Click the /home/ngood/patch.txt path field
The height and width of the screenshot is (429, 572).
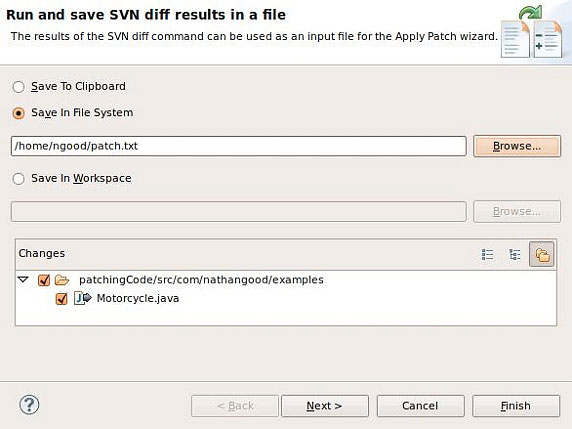239,146
